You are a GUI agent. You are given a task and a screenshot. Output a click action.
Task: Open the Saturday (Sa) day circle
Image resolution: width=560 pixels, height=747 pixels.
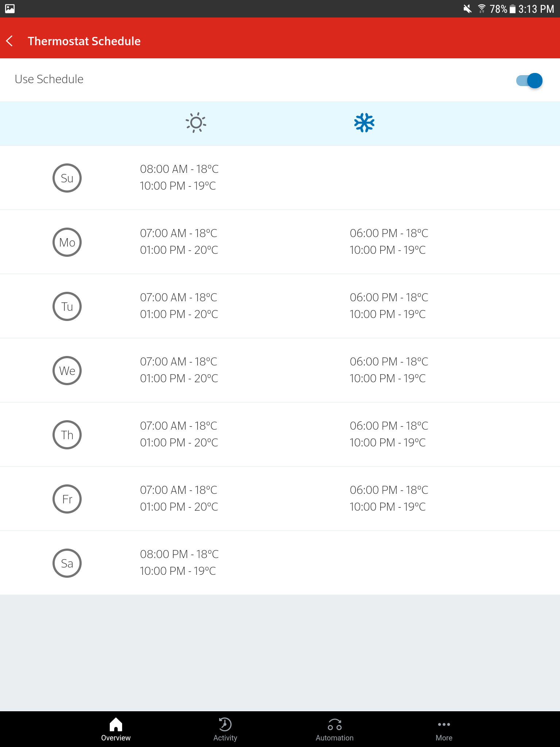pos(67,563)
